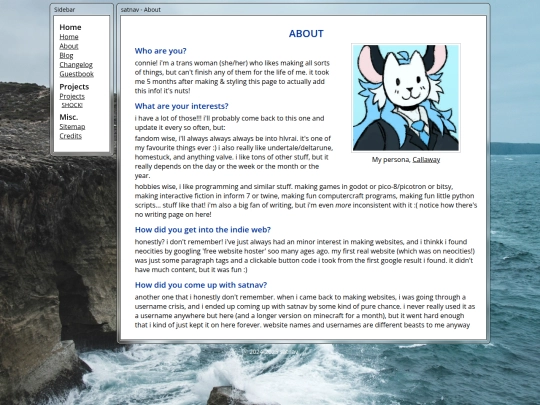The width and height of the screenshot is (540, 405).
Task: Click the ABOUT page heading
Action: 306,34
